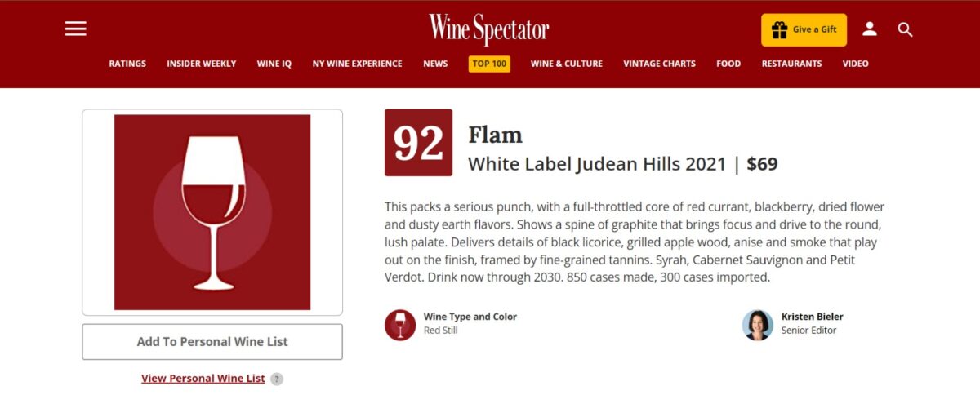Click the 92 score badge
The image size is (980, 395).
tap(418, 143)
